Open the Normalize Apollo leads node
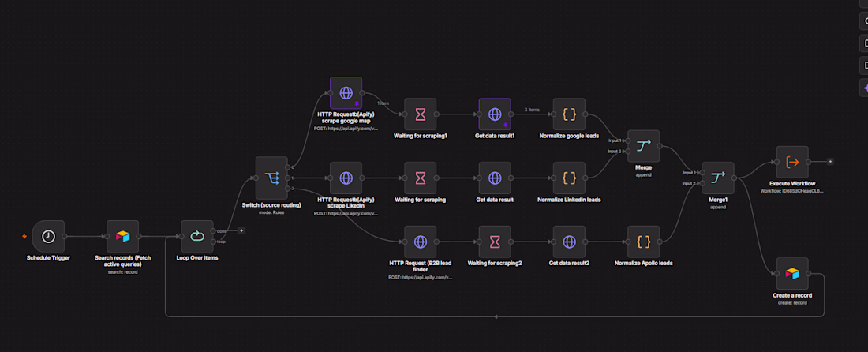This screenshot has width=868, height=352. click(x=643, y=242)
